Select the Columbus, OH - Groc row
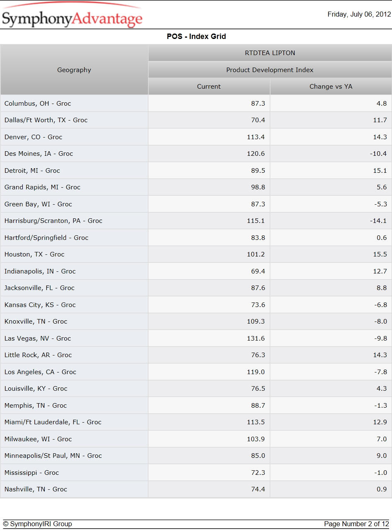This screenshot has width=392, height=532. pyautogui.click(x=196, y=103)
